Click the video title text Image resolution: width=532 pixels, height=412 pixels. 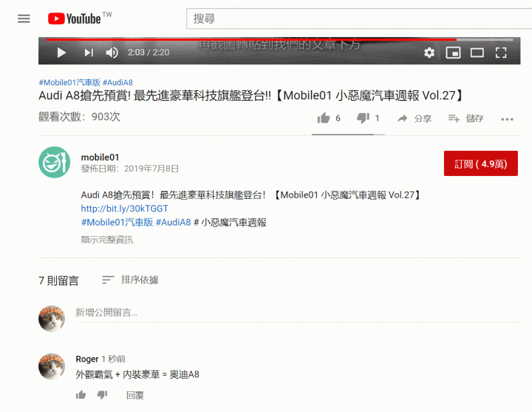point(251,95)
